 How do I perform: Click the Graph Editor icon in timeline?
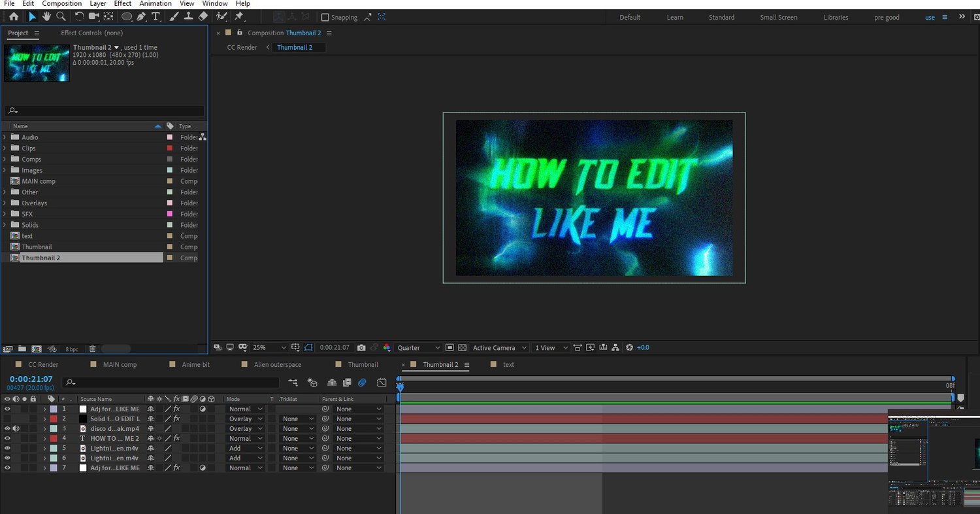[x=382, y=383]
